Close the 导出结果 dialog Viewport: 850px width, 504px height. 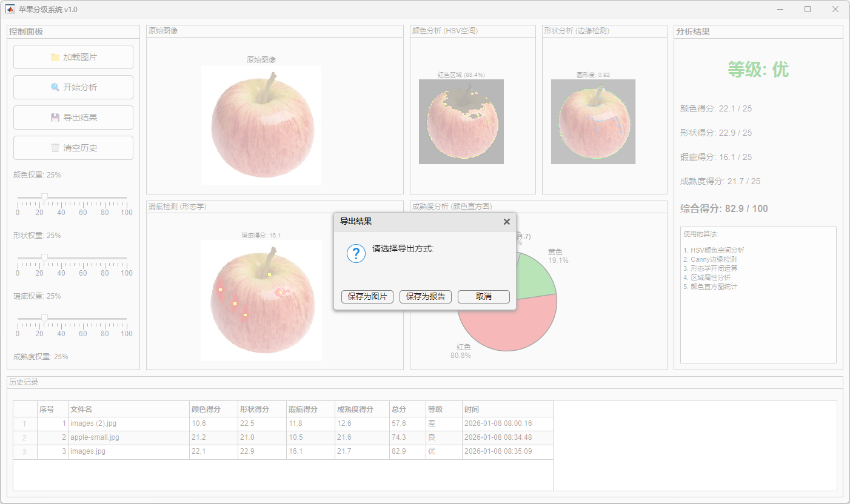tap(507, 222)
